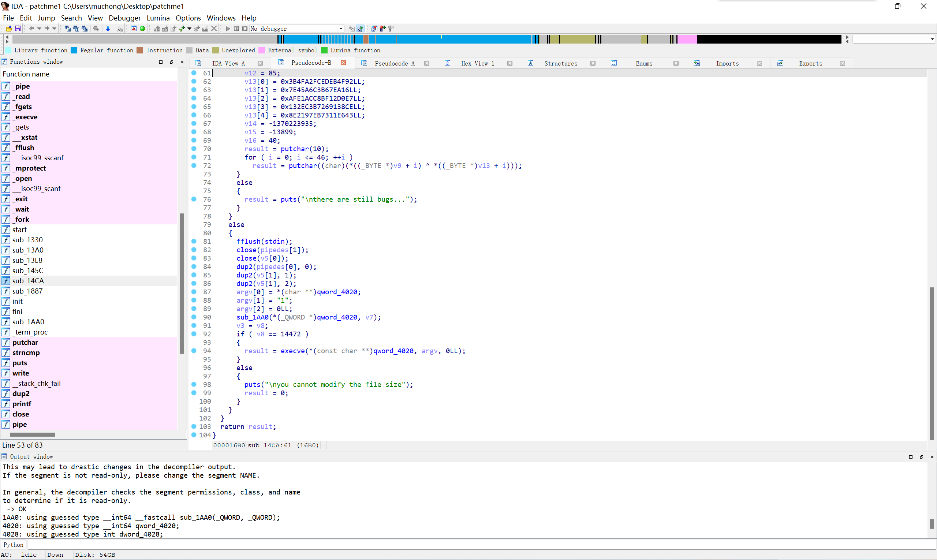This screenshot has height=560, width=937.
Task: Click the Functions list vertical scrollbar thumb
Action: (x=182, y=283)
